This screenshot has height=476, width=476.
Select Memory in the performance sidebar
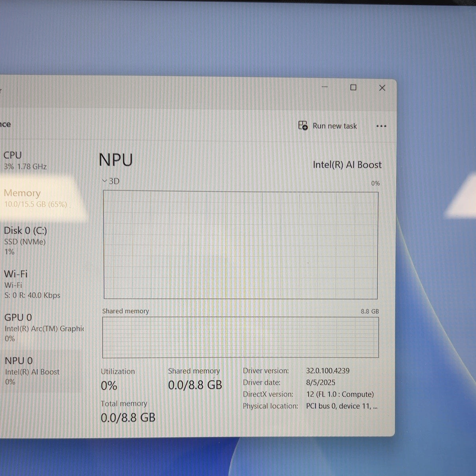40,198
